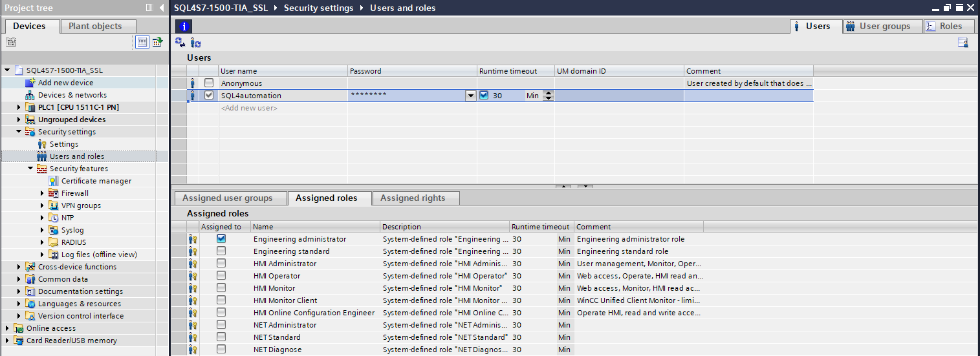Viewport: 980px width, 356px height.
Task: Click the Security settings folder icon
Action: (30, 132)
